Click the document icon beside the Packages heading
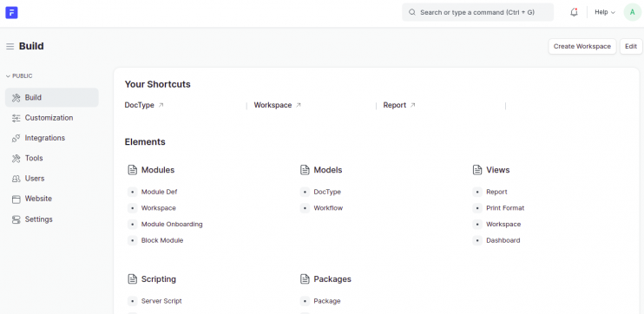The width and height of the screenshot is (644, 314). [305, 279]
